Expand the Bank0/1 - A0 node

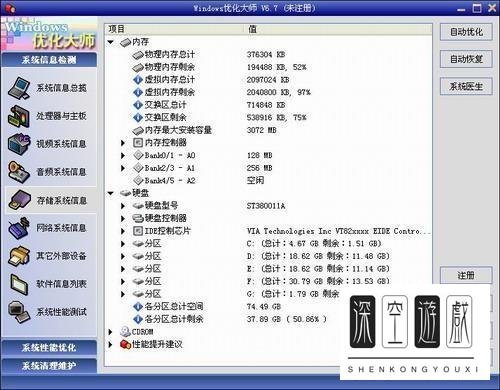(123, 156)
